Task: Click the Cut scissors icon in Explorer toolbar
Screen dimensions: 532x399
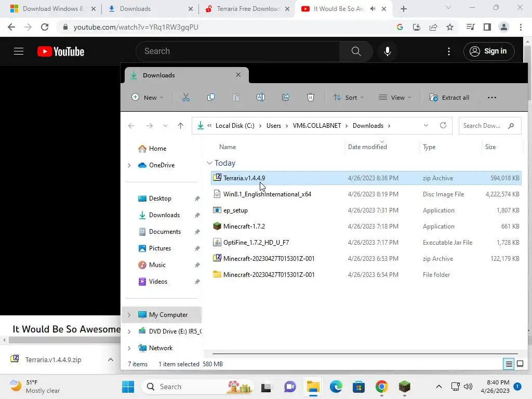Action: point(185,97)
